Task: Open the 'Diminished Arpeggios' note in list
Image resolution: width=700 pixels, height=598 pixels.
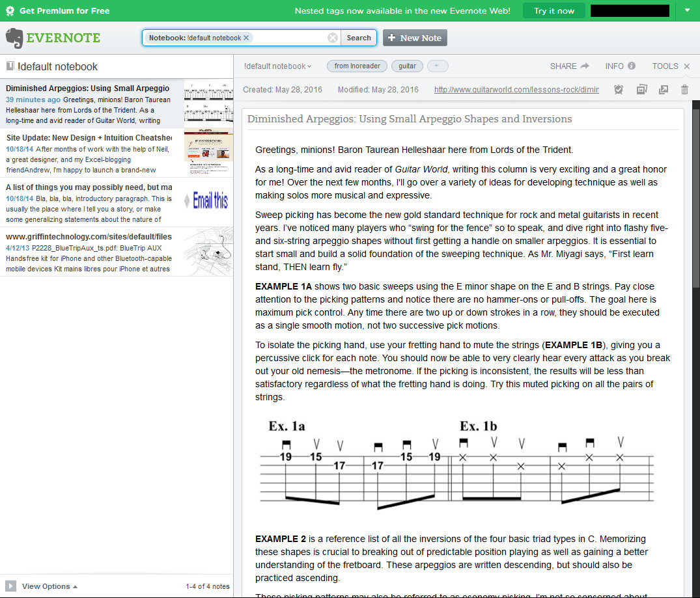Action: point(117,103)
